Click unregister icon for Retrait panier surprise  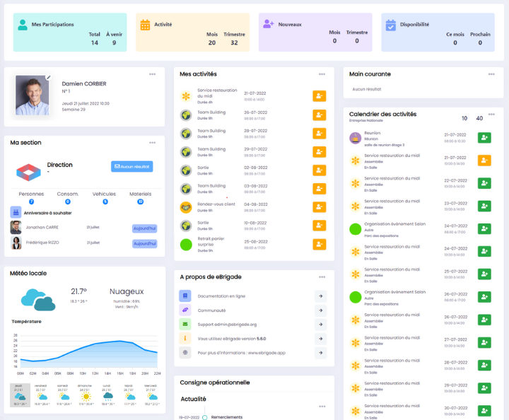pyautogui.click(x=319, y=245)
